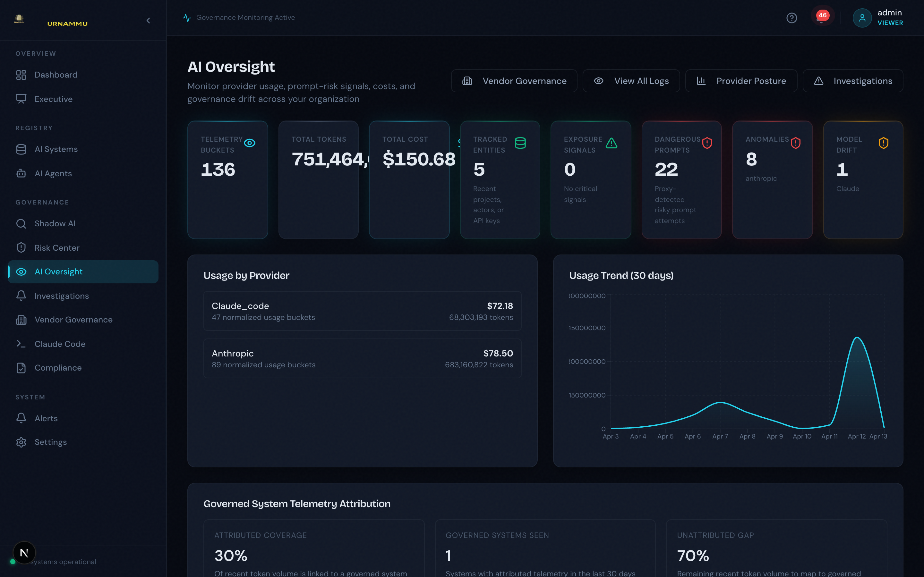The height and width of the screenshot is (577, 924).
Task: Open Provider Posture
Action: click(x=741, y=80)
